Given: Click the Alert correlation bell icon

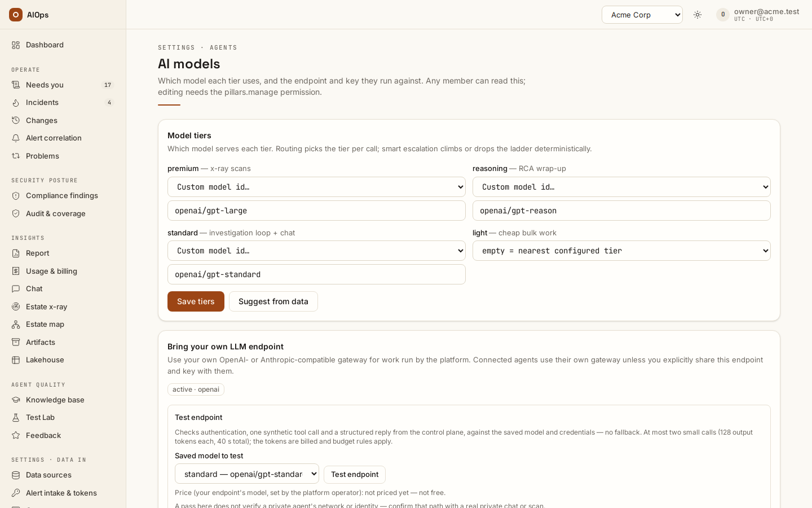Looking at the screenshot, I should click(x=16, y=138).
